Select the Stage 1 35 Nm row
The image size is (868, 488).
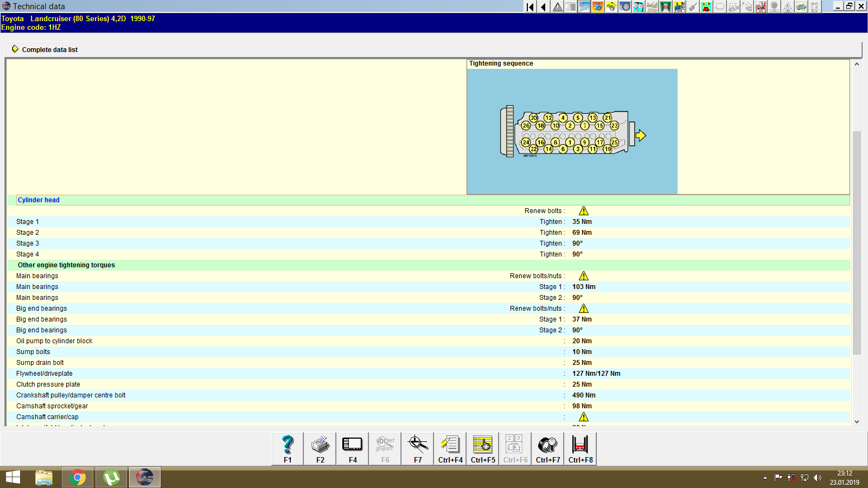pos(429,222)
